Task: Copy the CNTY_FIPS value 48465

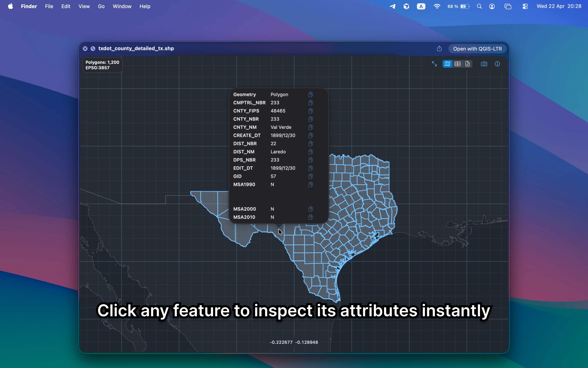Action: 311,111
